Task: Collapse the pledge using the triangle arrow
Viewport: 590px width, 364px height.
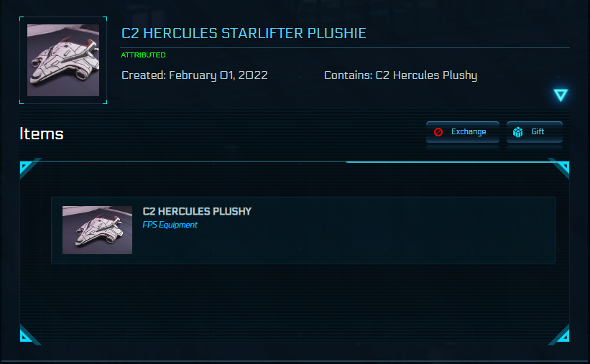Action: [x=561, y=95]
